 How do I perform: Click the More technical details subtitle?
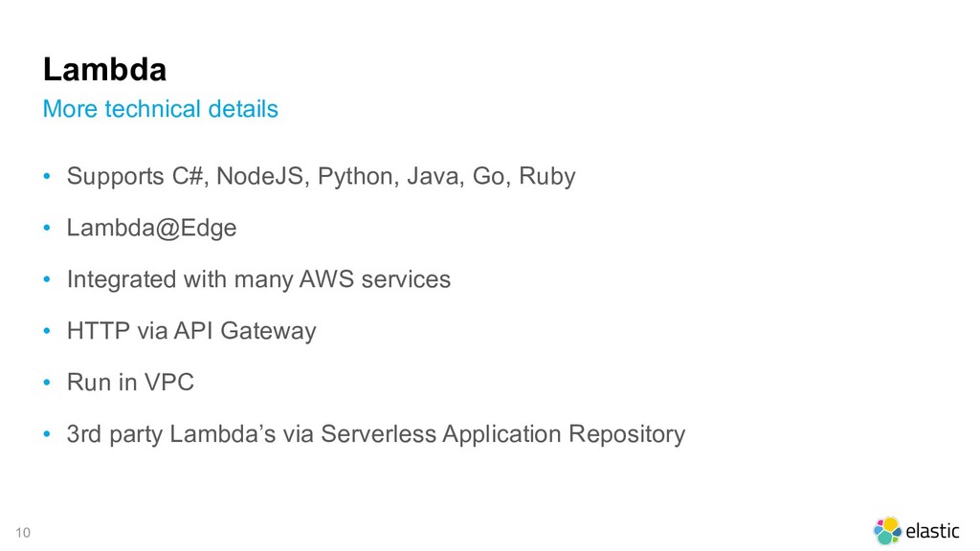point(160,109)
